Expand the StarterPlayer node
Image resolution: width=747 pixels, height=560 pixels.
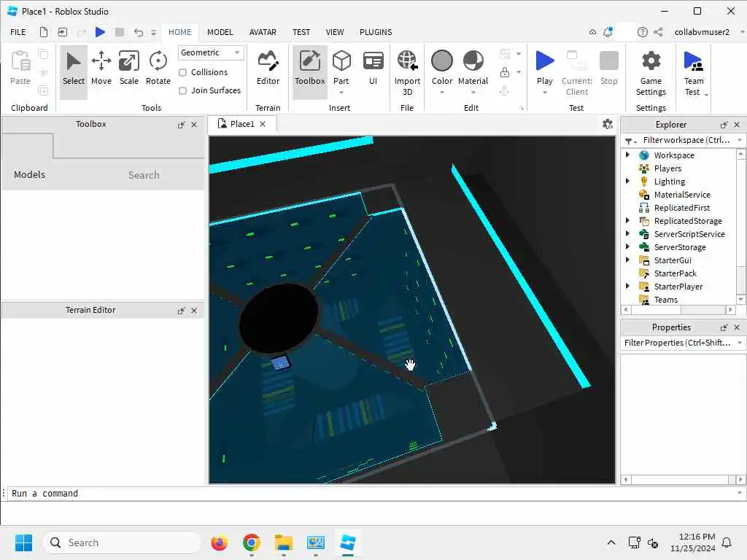[627, 286]
